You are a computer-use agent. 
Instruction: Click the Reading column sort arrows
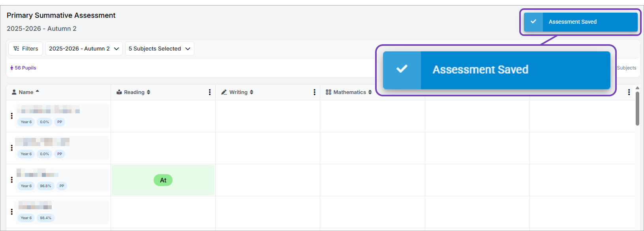coord(148,92)
